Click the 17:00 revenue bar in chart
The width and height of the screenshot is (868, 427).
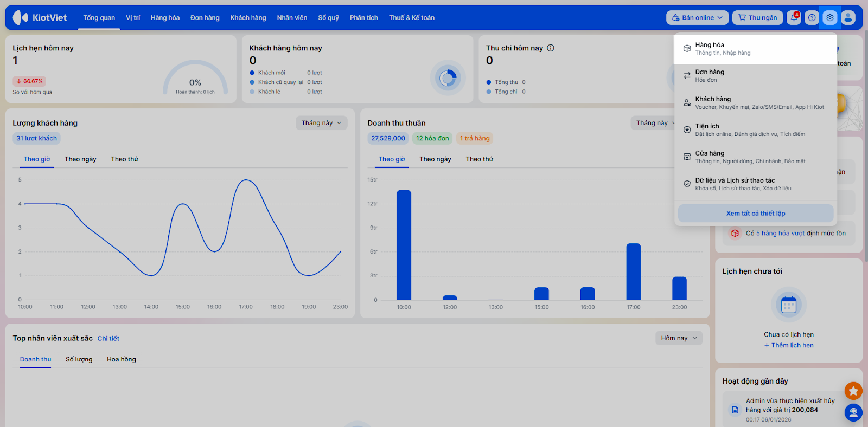633,272
